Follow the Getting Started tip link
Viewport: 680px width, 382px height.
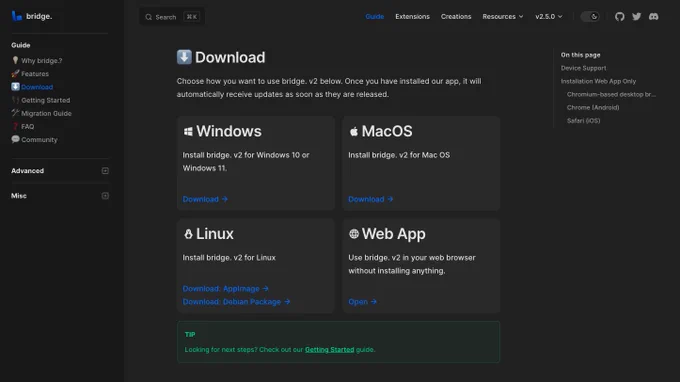click(329, 349)
